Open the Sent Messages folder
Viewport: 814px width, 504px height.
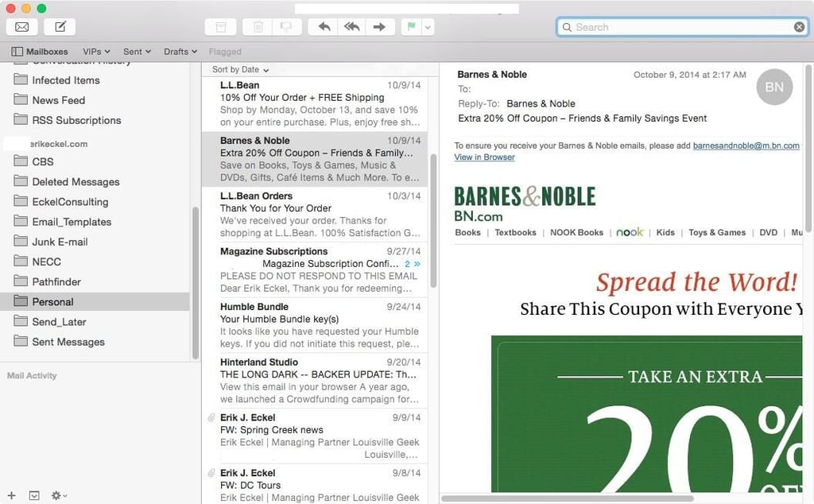click(95, 342)
